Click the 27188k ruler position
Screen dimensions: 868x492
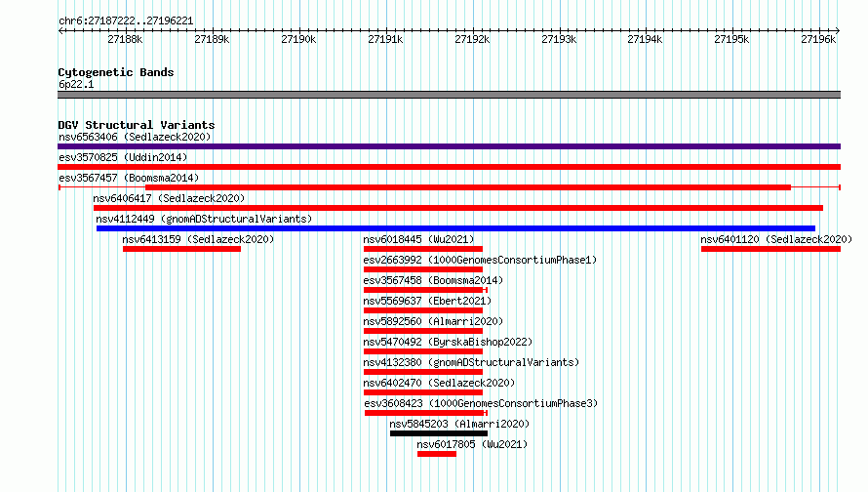(x=125, y=39)
